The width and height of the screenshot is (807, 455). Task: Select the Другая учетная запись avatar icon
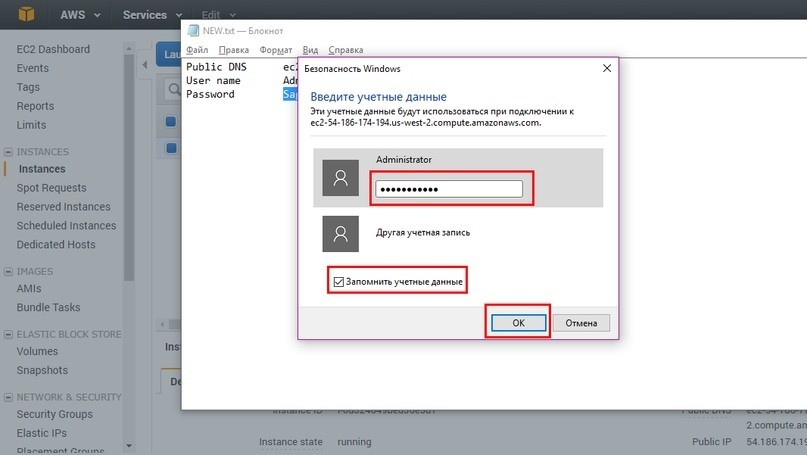[x=340, y=234]
